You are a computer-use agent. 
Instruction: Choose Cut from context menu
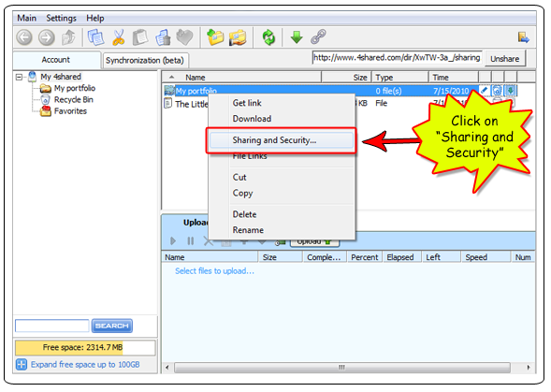[x=282, y=178]
